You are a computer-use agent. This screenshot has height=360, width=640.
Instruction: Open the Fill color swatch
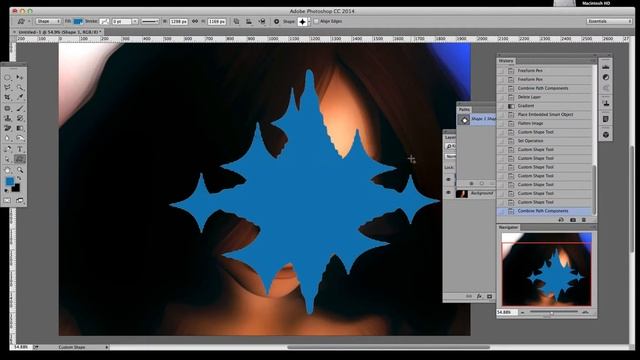click(x=78, y=21)
